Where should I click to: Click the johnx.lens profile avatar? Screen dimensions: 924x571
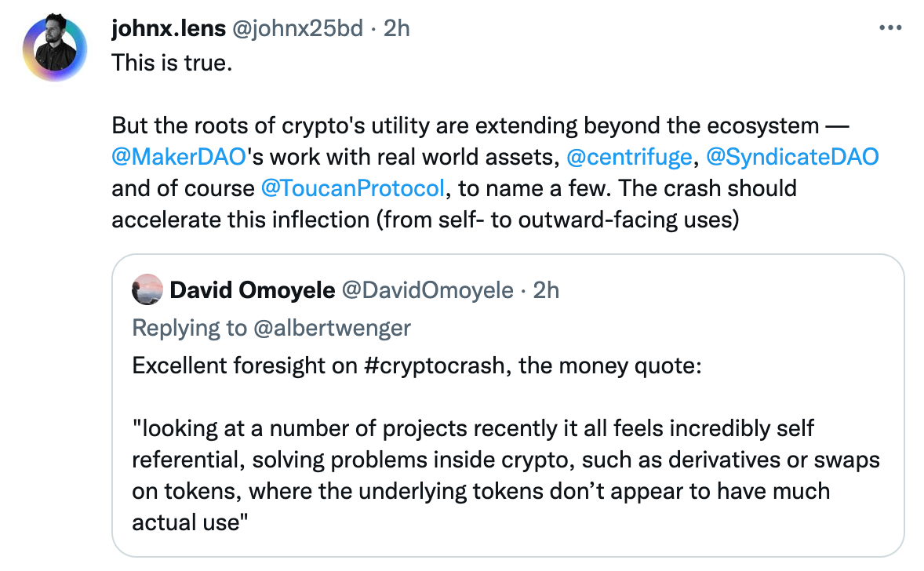tap(54, 48)
